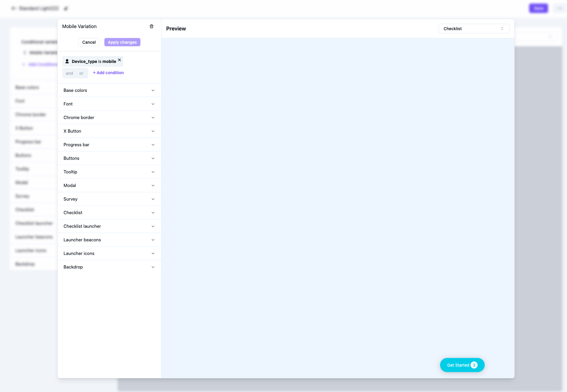Click the user icon in Device_type condition
The height and width of the screenshot is (392, 567).
click(x=67, y=61)
